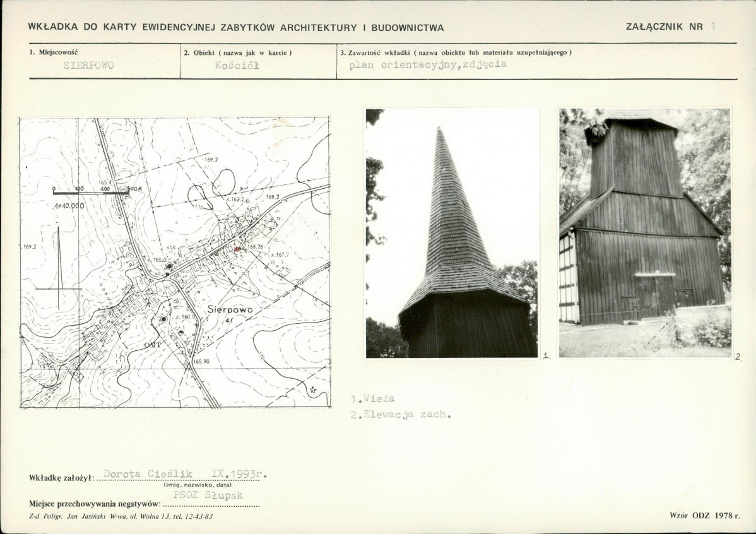Screen dimensions: 756x534
Task: Click the red church marker on the map
Action: click(237, 250)
